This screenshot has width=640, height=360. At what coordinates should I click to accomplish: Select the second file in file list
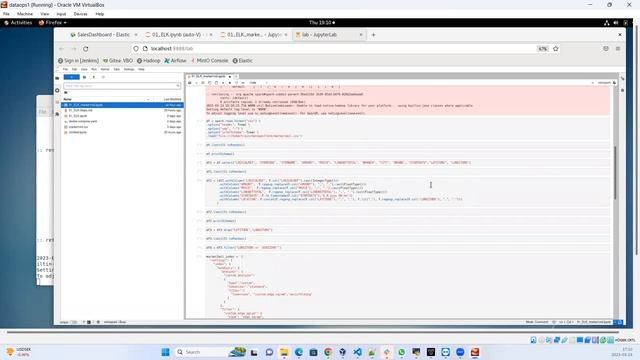click(x=122, y=110)
